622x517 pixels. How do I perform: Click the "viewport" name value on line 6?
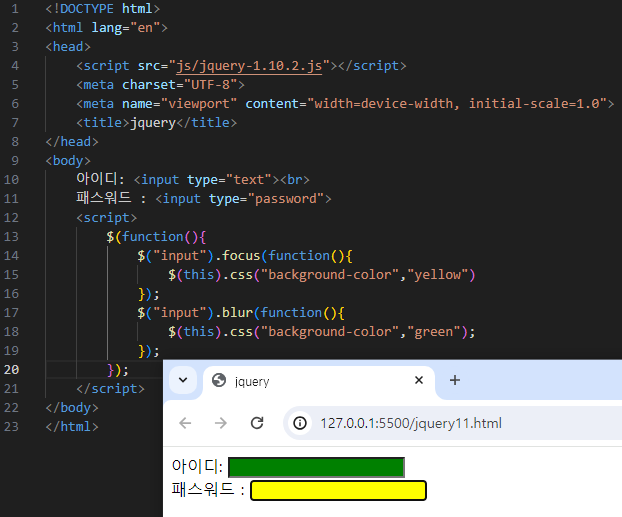coord(199,104)
